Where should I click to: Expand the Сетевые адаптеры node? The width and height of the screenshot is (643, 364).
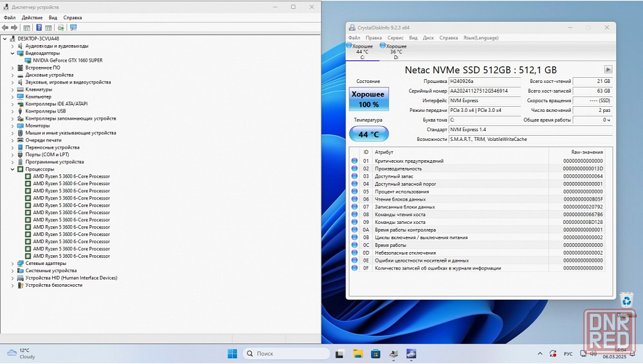click(x=12, y=264)
